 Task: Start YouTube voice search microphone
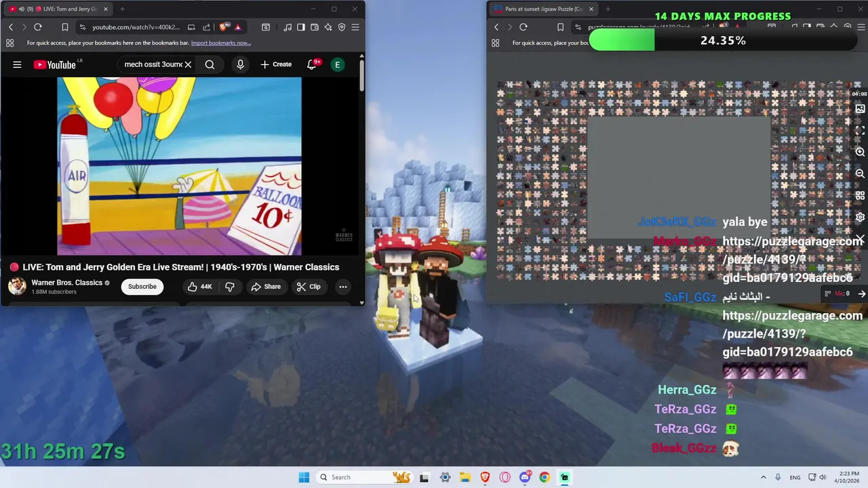[240, 64]
